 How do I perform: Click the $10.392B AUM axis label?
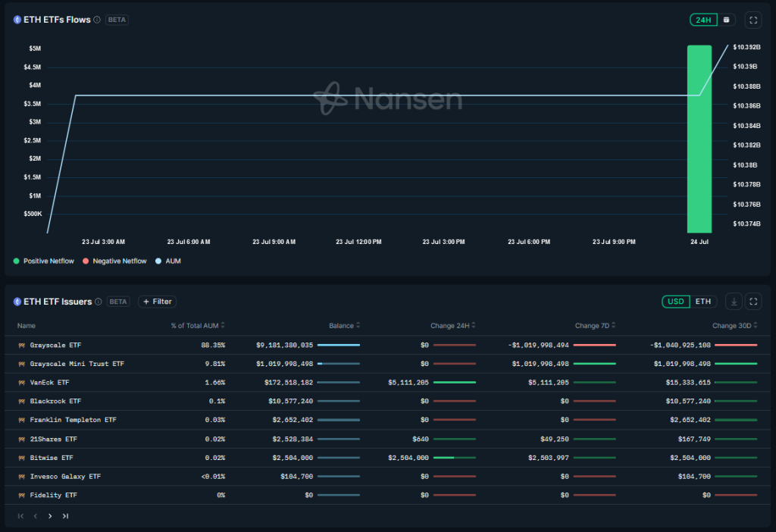pyautogui.click(x=746, y=47)
